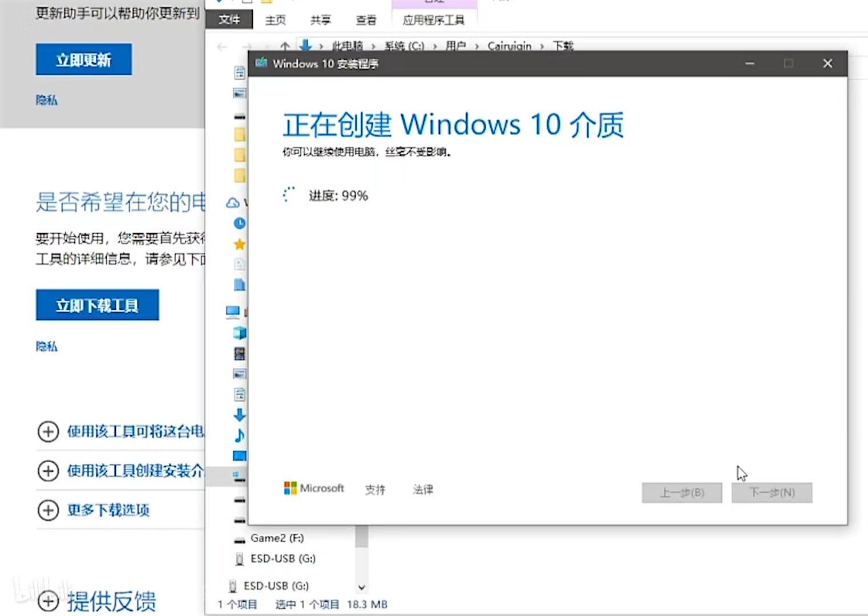Open the 支持 link in setup window
This screenshot has width=868, height=616.
pos(375,489)
